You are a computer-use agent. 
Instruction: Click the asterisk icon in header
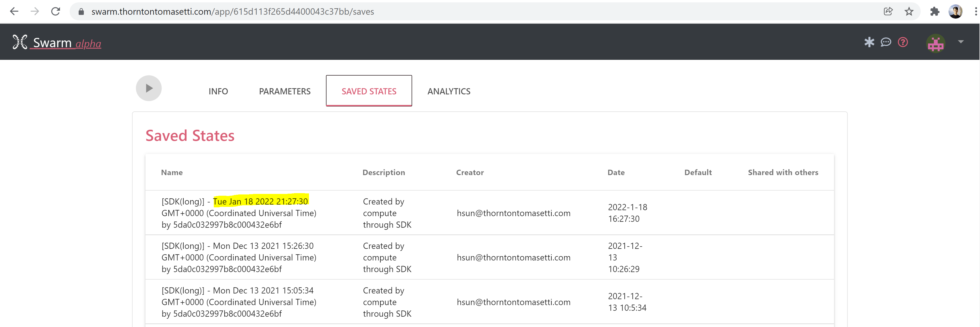[x=869, y=42]
